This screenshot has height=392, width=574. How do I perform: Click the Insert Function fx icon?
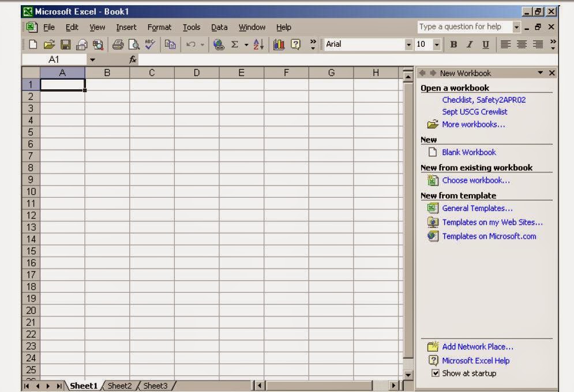[133, 59]
